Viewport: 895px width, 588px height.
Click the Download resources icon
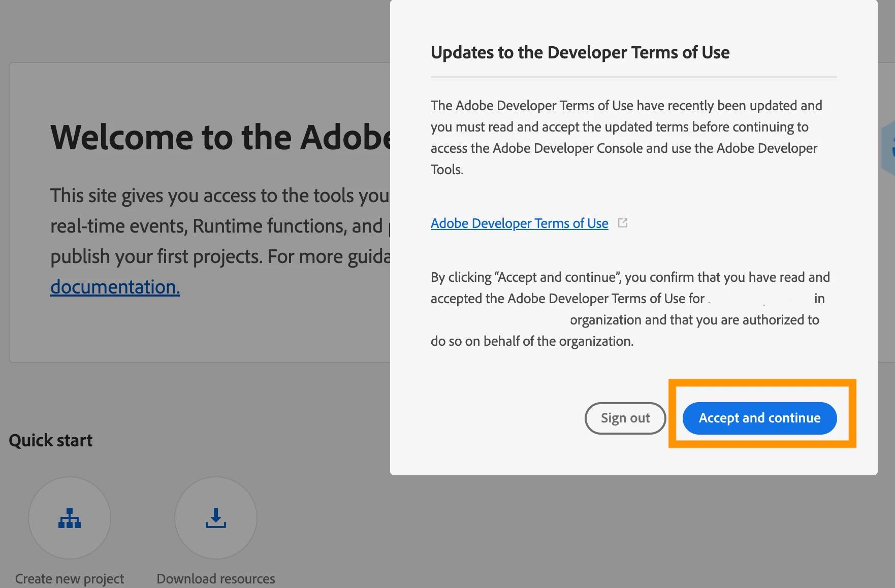(x=216, y=518)
